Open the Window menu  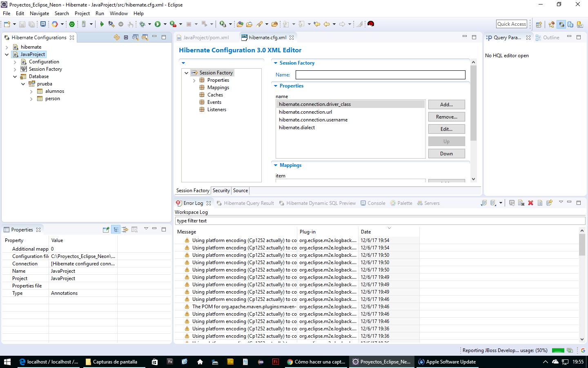pyautogui.click(x=119, y=13)
